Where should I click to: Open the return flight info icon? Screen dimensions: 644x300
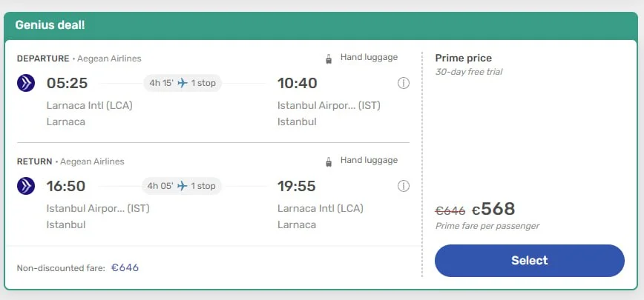click(404, 186)
